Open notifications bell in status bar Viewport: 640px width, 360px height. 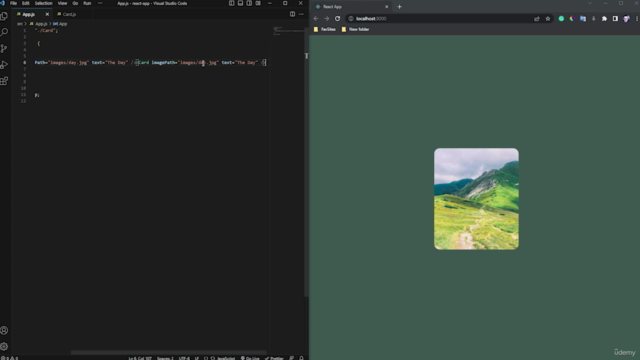click(301, 358)
